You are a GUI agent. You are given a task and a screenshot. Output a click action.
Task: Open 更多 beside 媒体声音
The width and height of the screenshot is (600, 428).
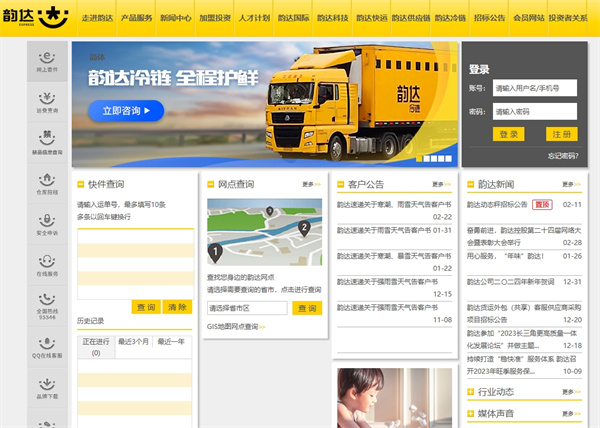click(x=571, y=414)
